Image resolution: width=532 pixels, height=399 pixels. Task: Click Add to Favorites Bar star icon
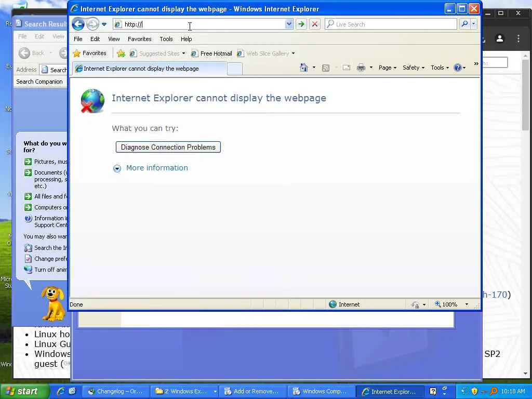121,54
